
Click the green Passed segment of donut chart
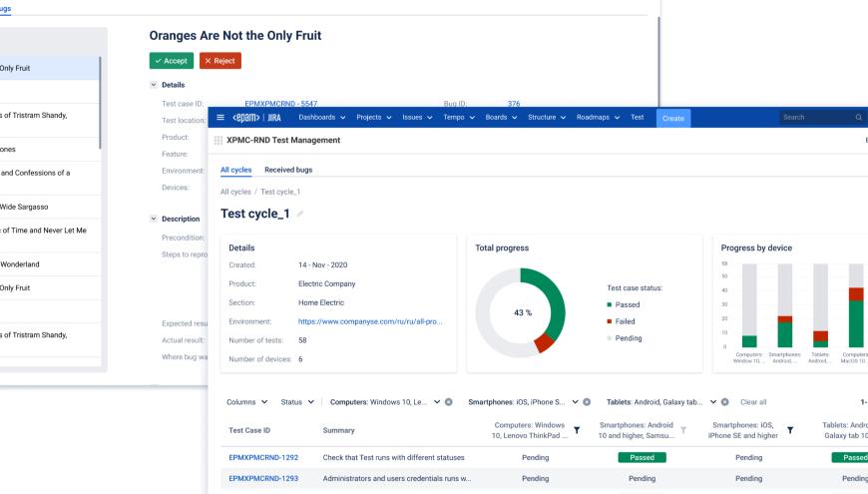click(554, 297)
